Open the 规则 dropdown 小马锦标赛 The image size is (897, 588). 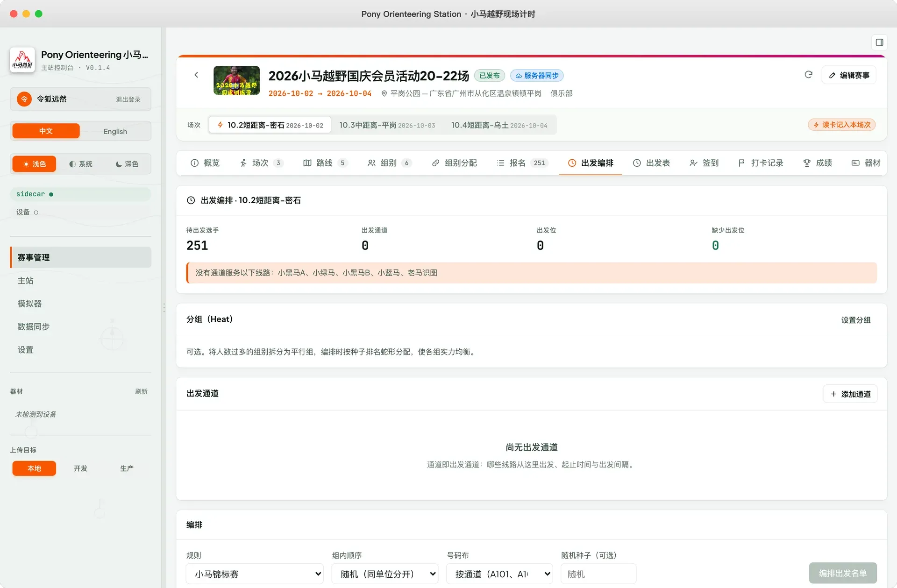pyautogui.click(x=255, y=574)
